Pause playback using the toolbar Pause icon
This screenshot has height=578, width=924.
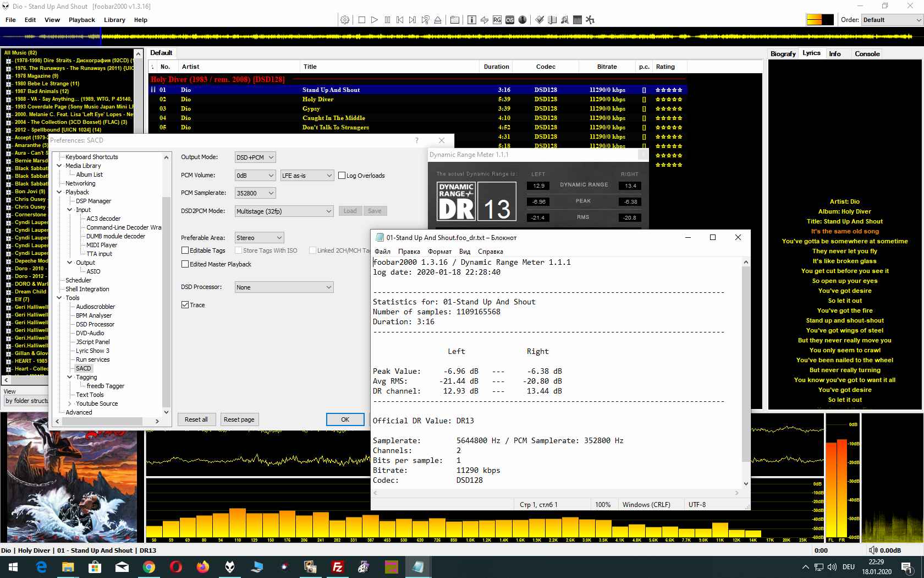pyautogui.click(x=387, y=20)
